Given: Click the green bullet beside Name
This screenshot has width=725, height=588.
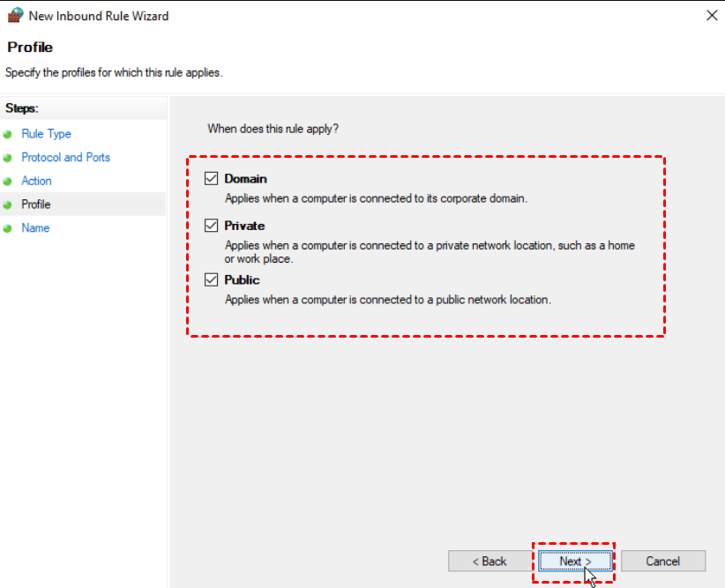Looking at the screenshot, I should click(7, 228).
